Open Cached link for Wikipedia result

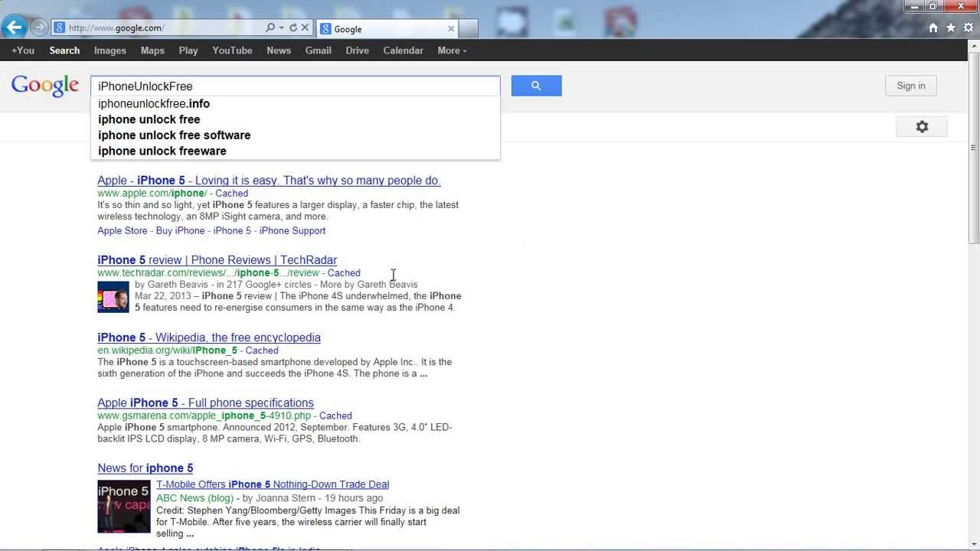262,350
